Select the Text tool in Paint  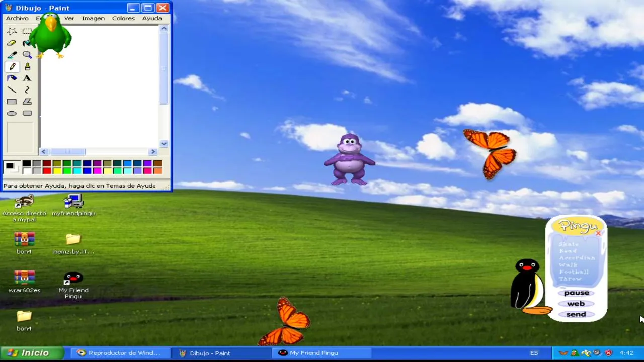tap(27, 78)
